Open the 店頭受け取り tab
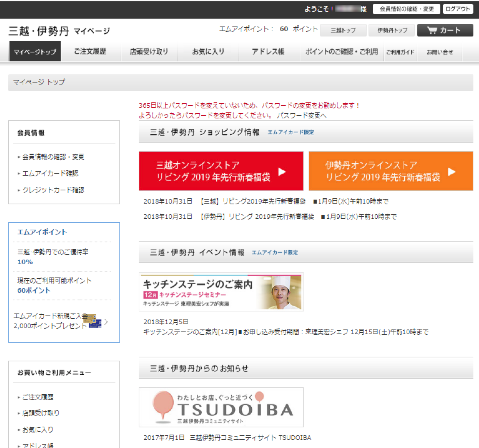479x448 pixels. [x=149, y=51]
